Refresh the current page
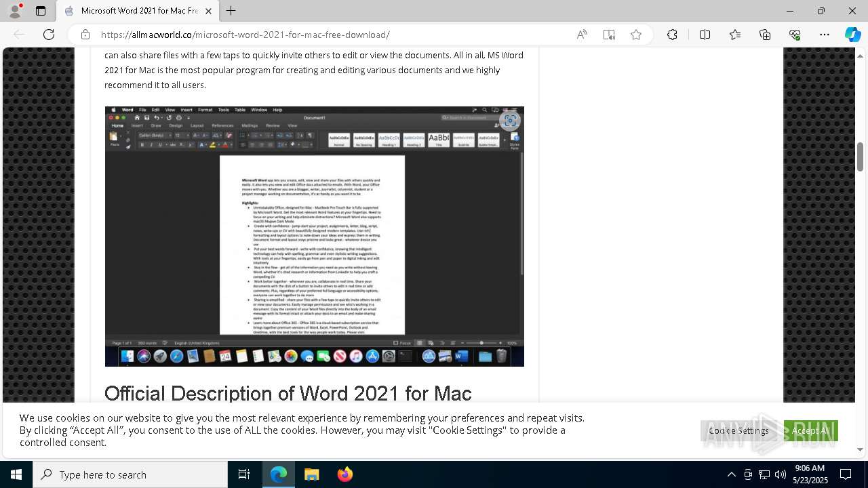 [49, 35]
